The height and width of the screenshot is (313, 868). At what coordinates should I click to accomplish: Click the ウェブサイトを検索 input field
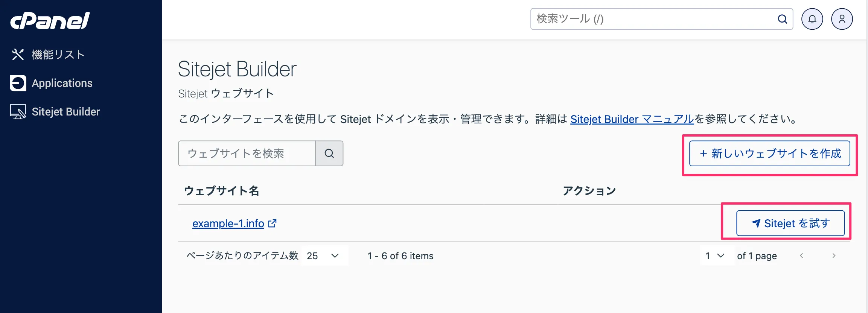(247, 153)
